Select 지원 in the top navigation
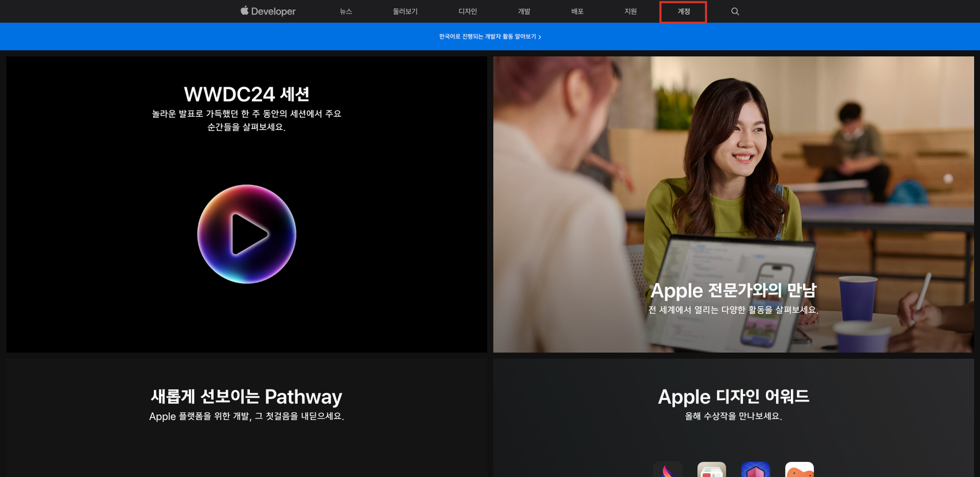This screenshot has width=980, height=477. pyautogui.click(x=631, y=11)
